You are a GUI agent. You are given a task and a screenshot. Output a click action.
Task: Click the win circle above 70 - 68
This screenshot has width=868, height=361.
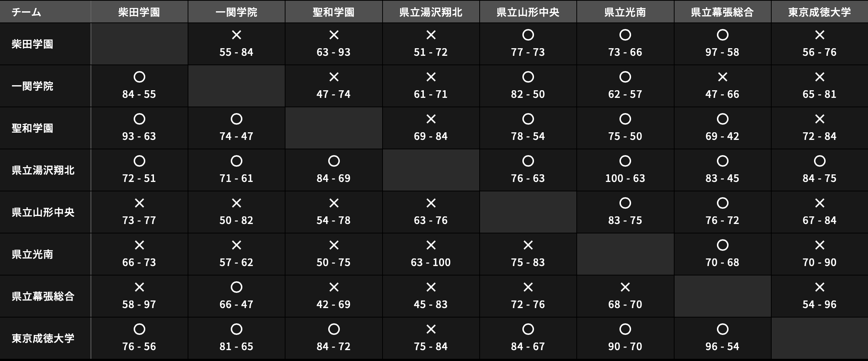pyautogui.click(x=722, y=245)
